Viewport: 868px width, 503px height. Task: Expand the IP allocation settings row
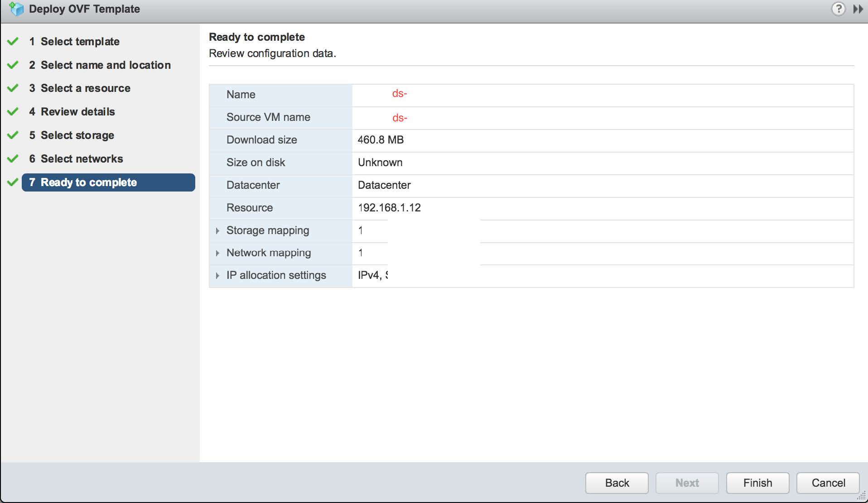coord(217,276)
